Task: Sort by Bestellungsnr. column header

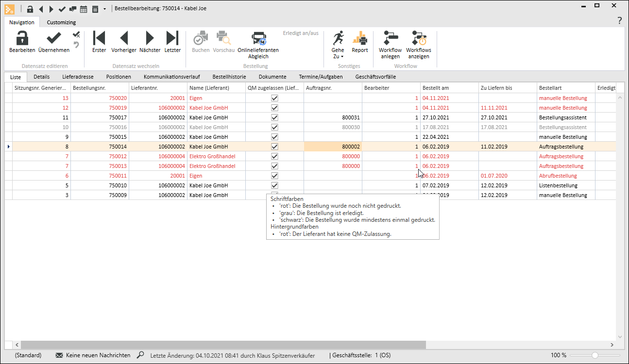Action: pyautogui.click(x=100, y=88)
